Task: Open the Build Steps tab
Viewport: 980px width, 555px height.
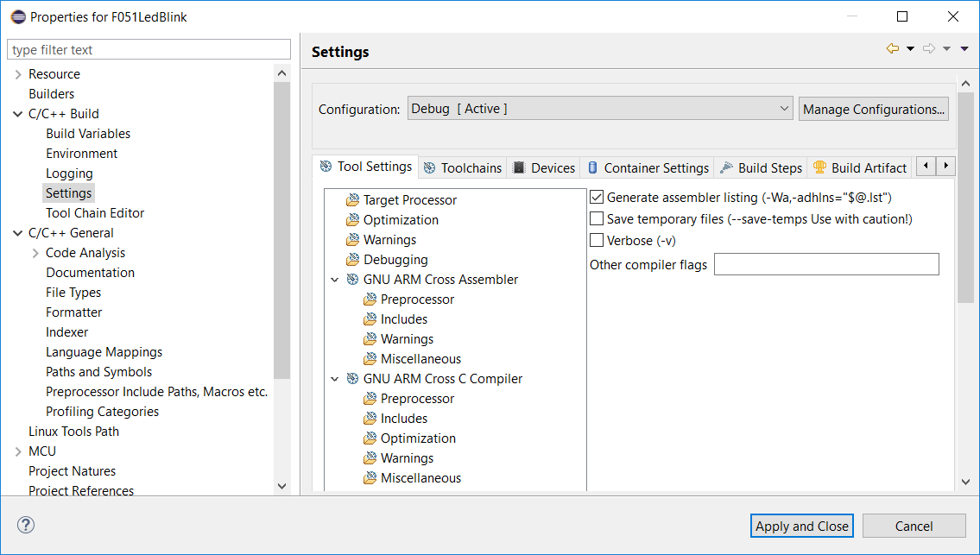Action: click(761, 167)
